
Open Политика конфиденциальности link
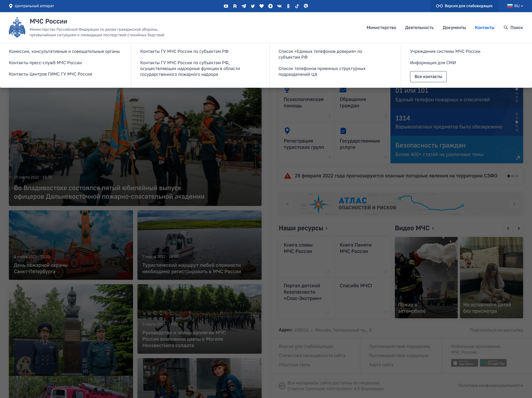pyautogui.click(x=490, y=385)
